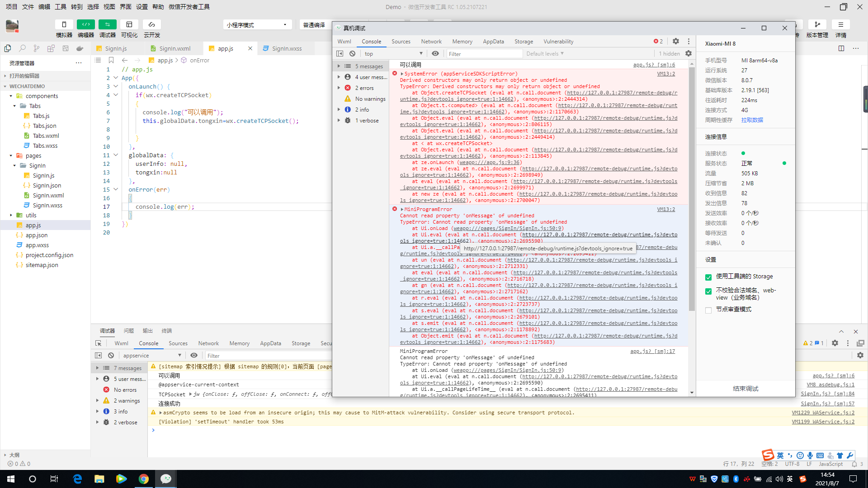
Task: Enable 节点审查模式 checkbox
Action: pos(708,310)
